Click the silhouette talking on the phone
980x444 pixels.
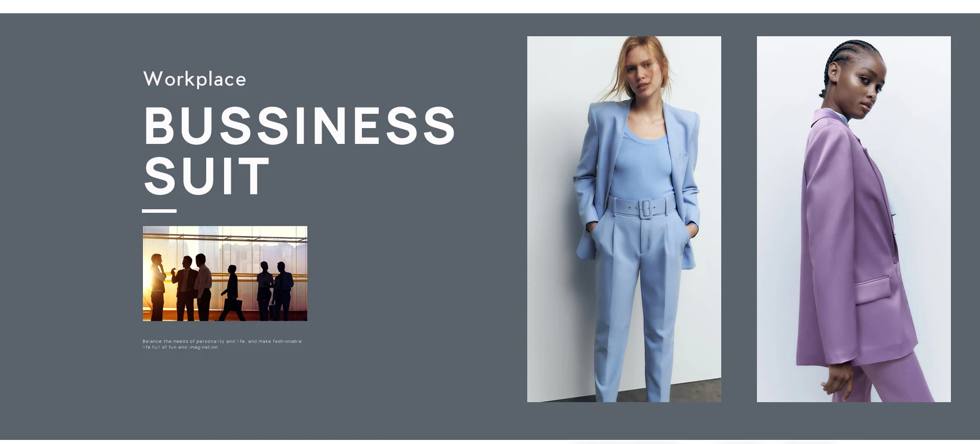[158, 287]
